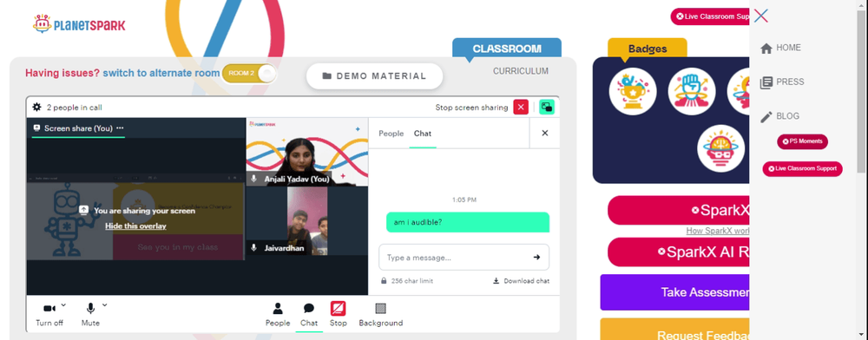Toggle Chat in bottom toolbar
Image resolution: width=868 pixels, height=340 pixels.
[309, 315]
